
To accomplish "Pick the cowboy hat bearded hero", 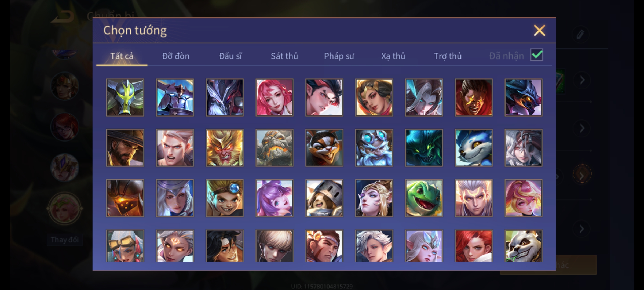I will pyautogui.click(x=125, y=148).
